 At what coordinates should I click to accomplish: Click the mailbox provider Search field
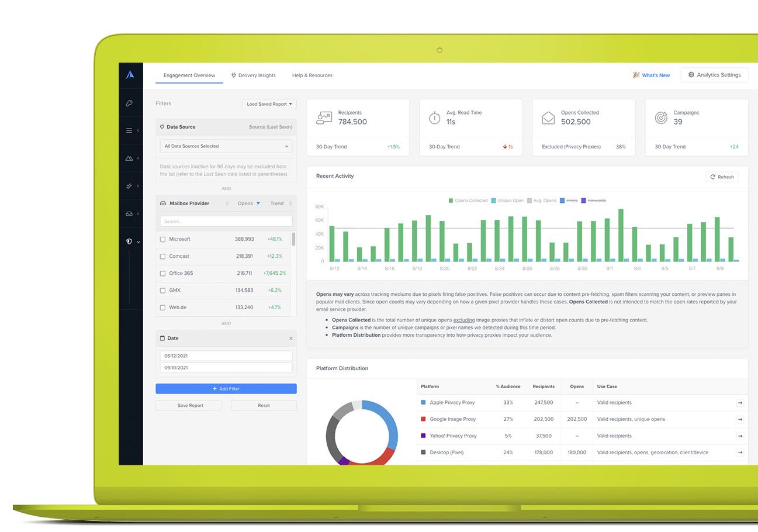tap(226, 222)
